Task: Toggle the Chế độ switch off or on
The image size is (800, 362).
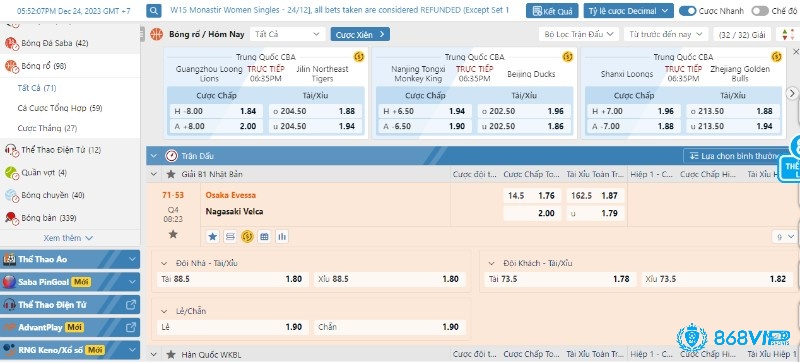Action: click(760, 11)
